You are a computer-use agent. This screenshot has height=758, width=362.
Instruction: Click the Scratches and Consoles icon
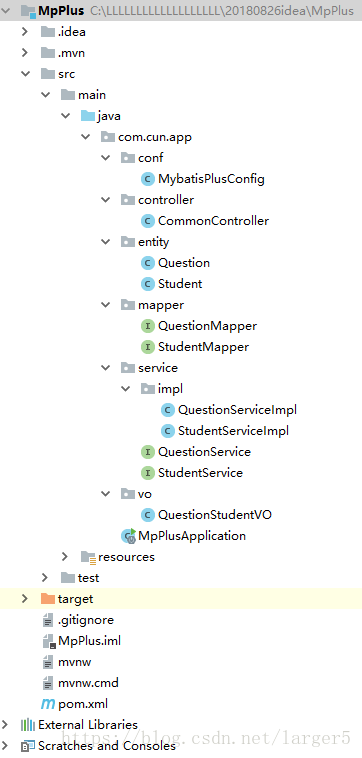click(x=28, y=746)
